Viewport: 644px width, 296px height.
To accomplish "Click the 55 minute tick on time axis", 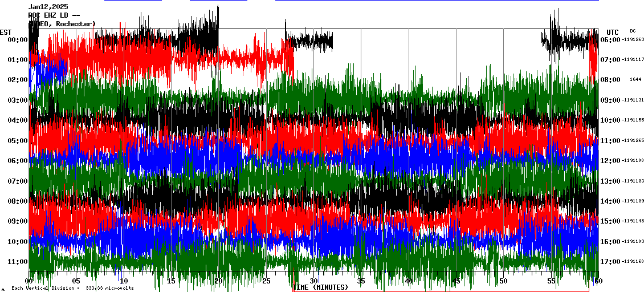I will (551, 281).
